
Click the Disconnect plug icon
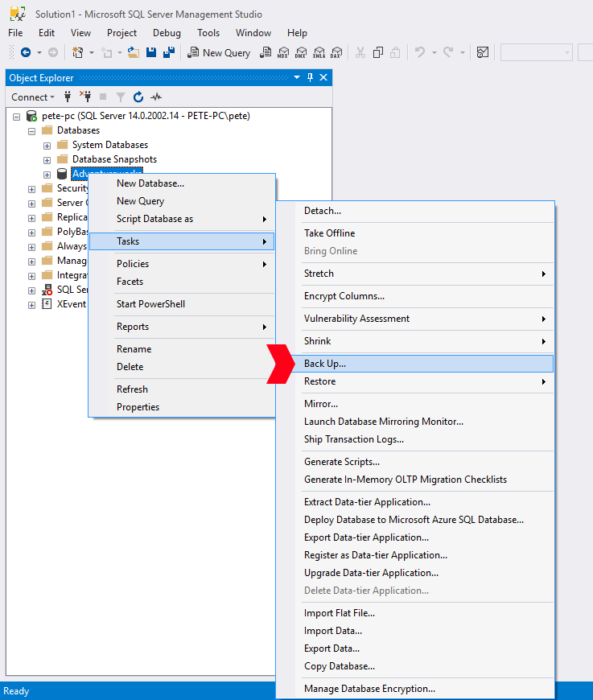point(85,97)
